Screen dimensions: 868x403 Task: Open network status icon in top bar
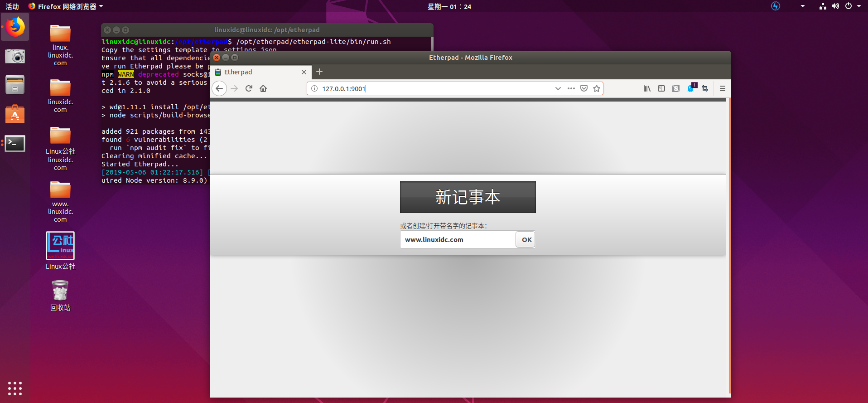(x=823, y=6)
